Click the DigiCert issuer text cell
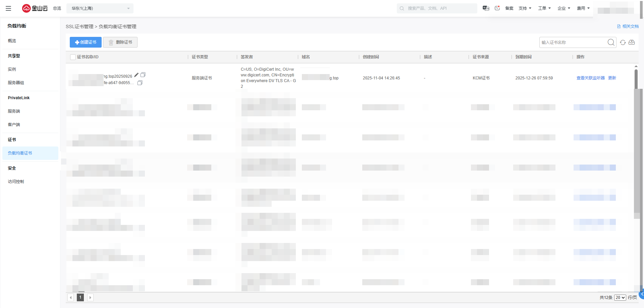The image size is (644, 308). (x=268, y=78)
